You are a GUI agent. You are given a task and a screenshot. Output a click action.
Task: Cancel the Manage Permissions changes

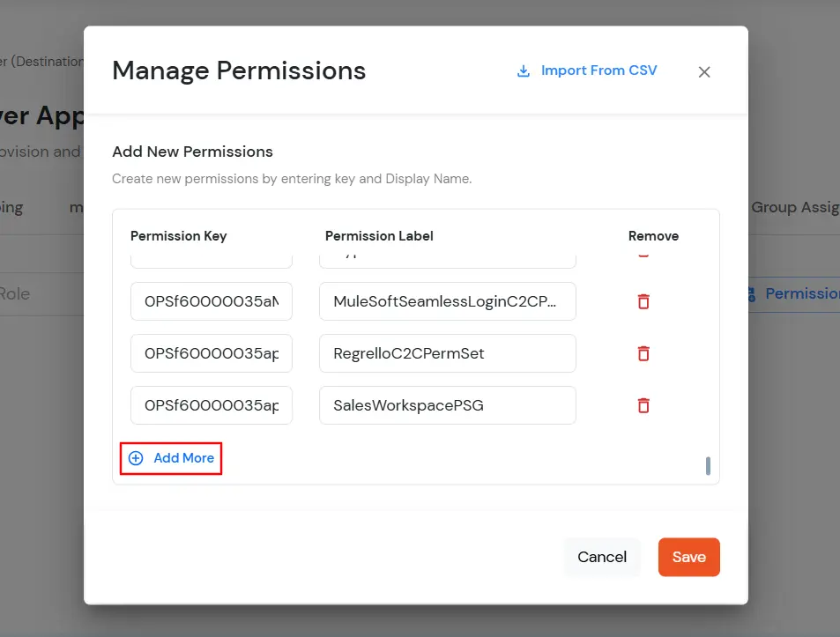(602, 557)
